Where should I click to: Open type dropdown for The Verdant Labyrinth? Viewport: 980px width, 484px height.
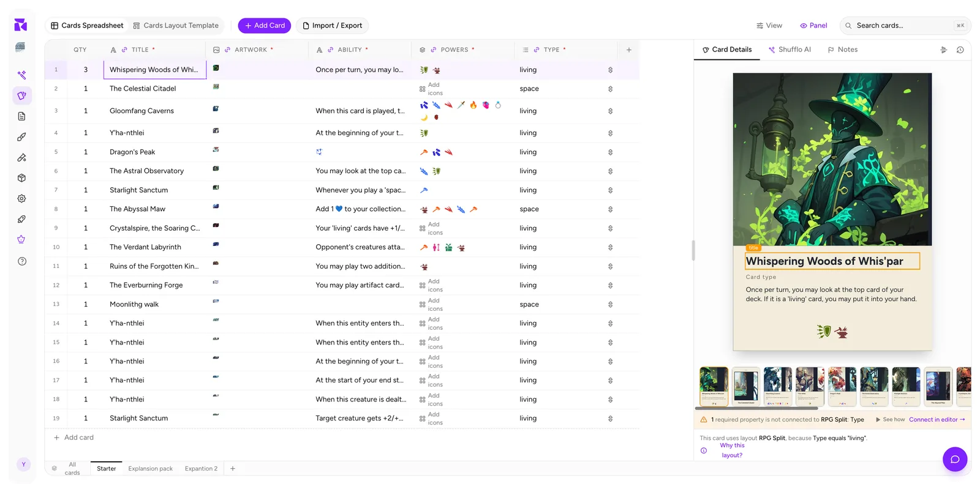pos(610,247)
